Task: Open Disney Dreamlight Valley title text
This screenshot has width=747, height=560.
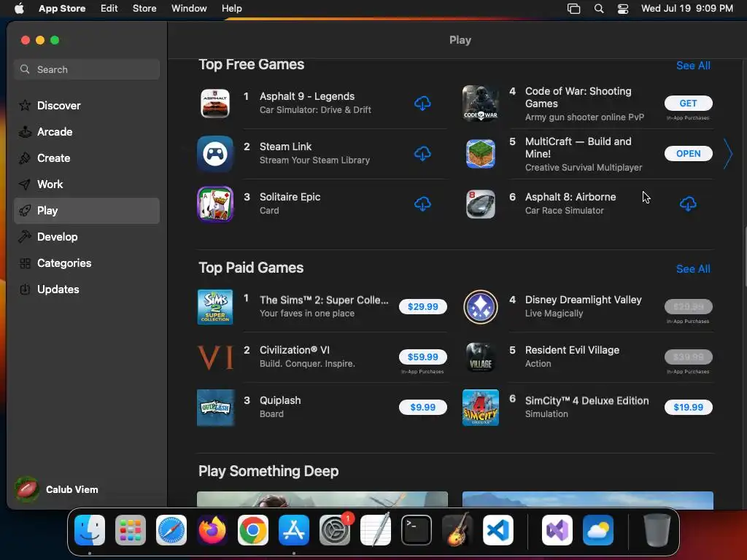Action: [583, 300]
